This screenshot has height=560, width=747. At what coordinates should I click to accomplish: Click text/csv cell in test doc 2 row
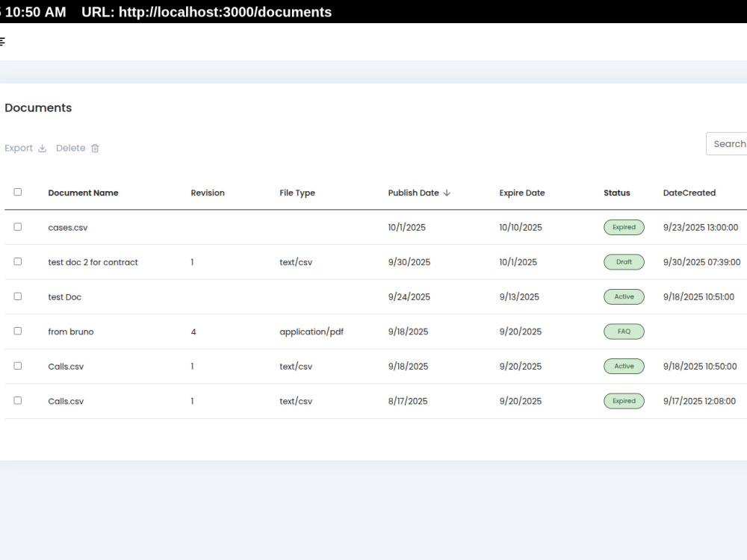pyautogui.click(x=296, y=262)
